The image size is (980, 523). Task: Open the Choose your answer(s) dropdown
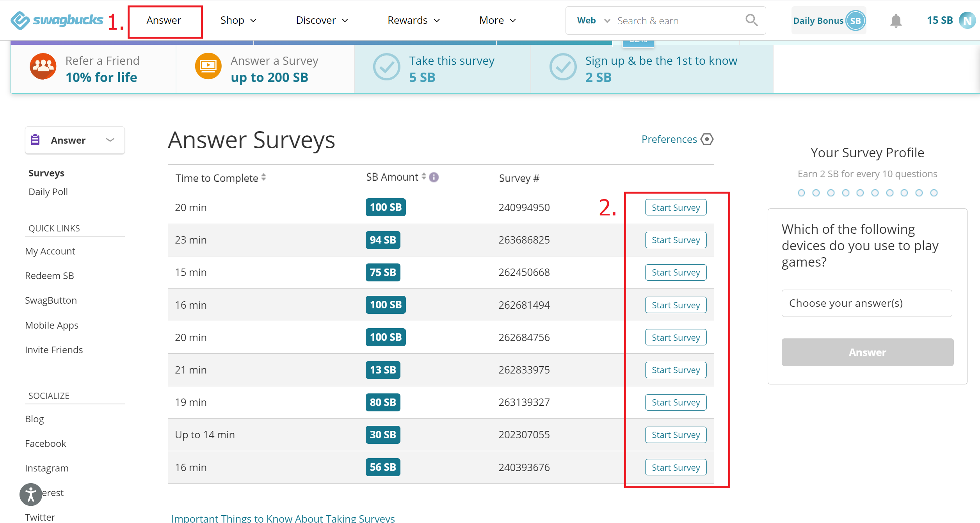(x=867, y=303)
